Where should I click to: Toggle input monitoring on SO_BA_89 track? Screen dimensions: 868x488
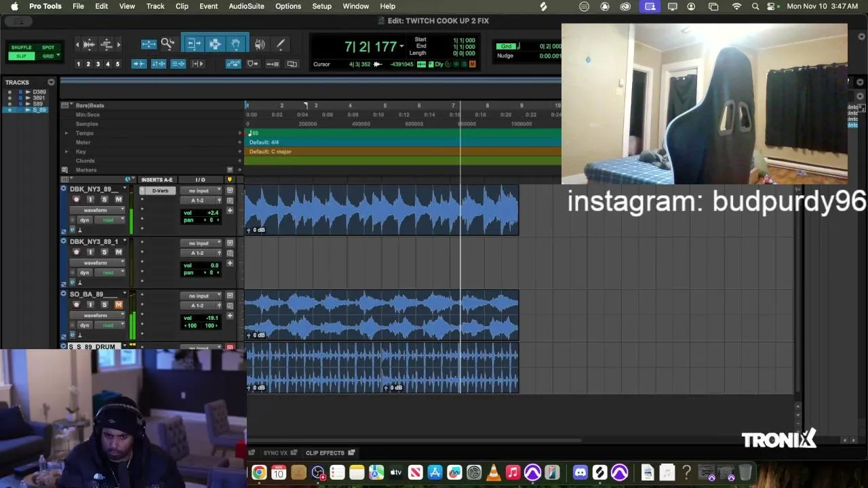click(90, 305)
